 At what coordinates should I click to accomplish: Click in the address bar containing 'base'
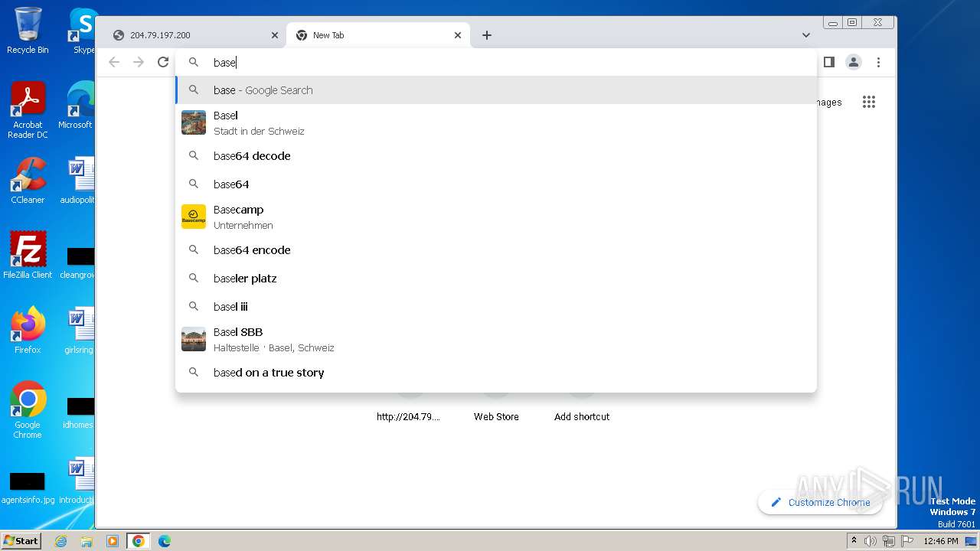pyautogui.click(x=496, y=63)
